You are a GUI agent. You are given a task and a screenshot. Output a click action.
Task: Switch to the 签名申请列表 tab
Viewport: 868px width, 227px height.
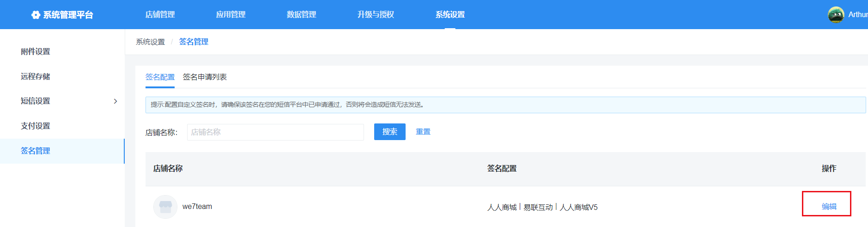click(x=205, y=77)
